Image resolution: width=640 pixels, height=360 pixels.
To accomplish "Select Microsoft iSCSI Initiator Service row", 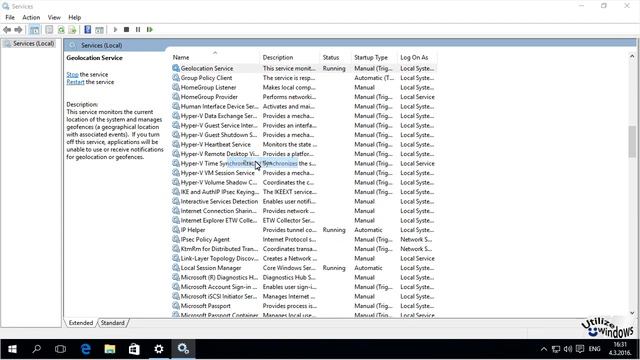I will pos(304,297).
